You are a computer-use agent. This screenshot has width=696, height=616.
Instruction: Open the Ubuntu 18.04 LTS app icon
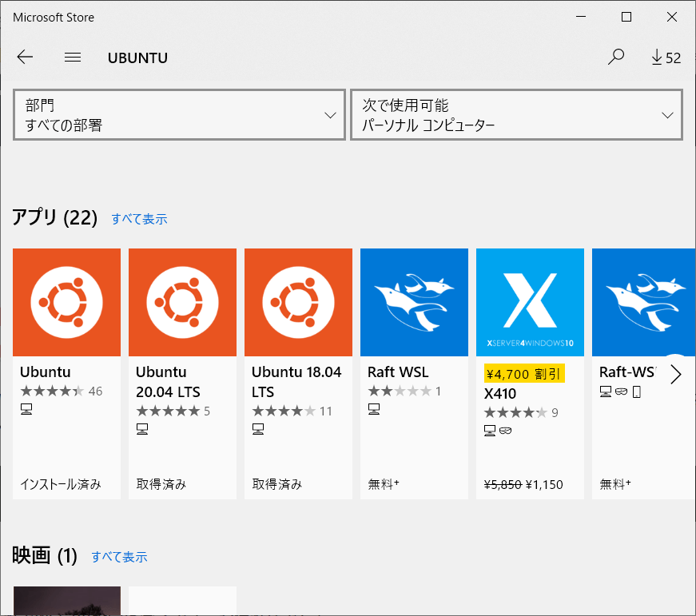[x=298, y=302]
